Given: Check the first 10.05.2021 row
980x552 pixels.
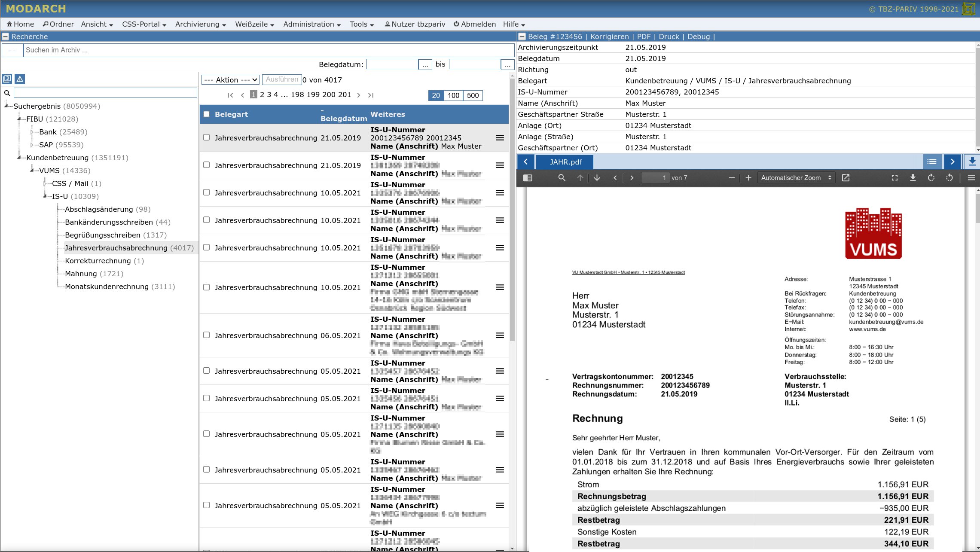Looking at the screenshot, I should [x=207, y=192].
